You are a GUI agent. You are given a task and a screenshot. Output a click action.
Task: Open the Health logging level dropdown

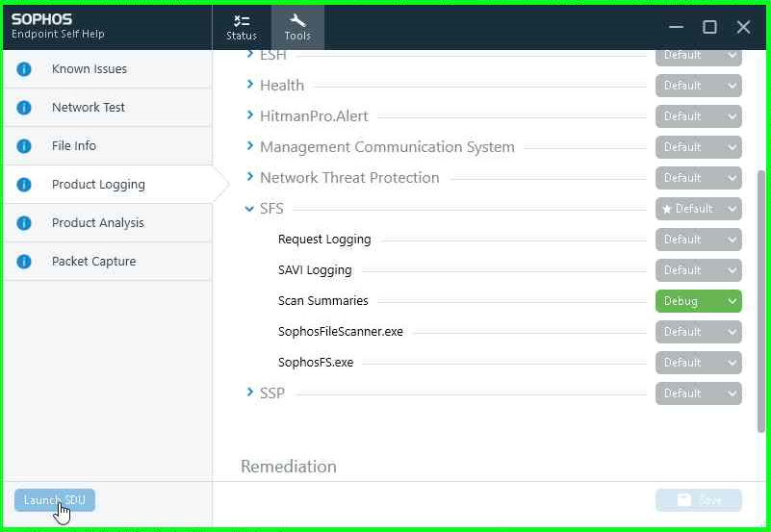[698, 86]
